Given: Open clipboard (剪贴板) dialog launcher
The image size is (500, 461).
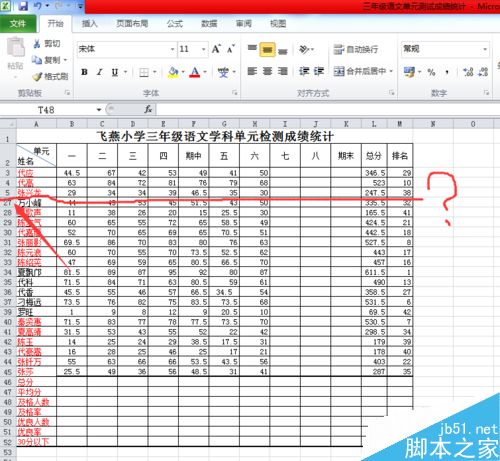Looking at the screenshot, I should click(x=67, y=93).
